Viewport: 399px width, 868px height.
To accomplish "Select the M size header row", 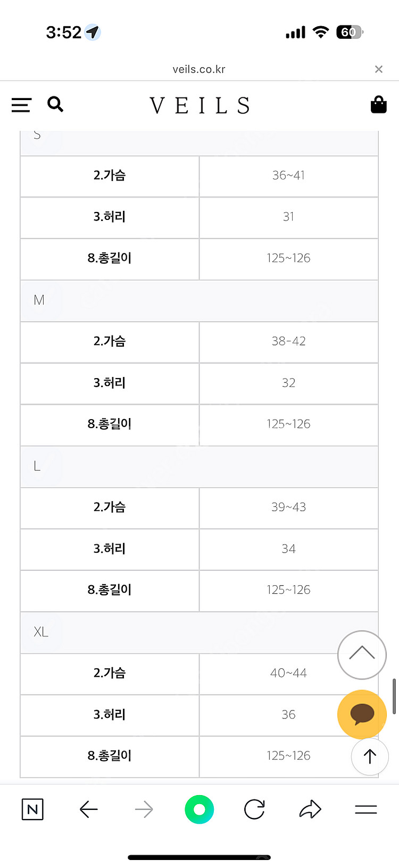I will (x=199, y=300).
